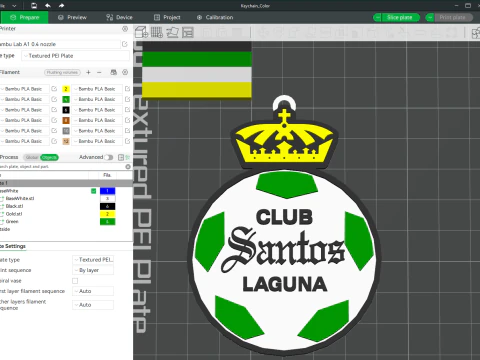Open filament 2 Bambu PLA Basic dropdown
Image resolution: width=480 pixels, height=360 pixels.
97,89
